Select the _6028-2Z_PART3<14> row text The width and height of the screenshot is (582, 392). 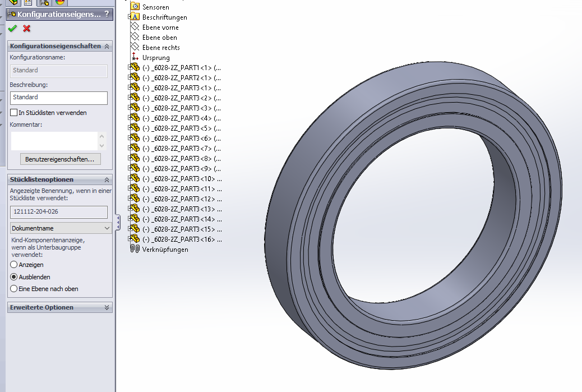[x=182, y=219]
